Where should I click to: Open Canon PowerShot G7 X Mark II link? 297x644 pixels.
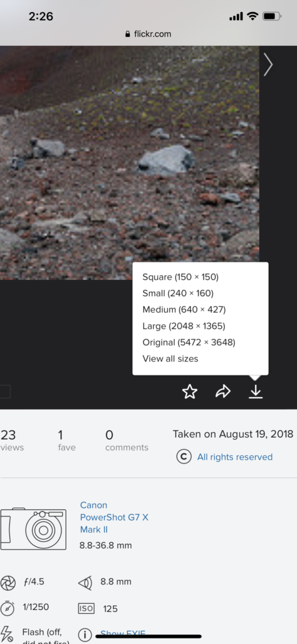(114, 517)
